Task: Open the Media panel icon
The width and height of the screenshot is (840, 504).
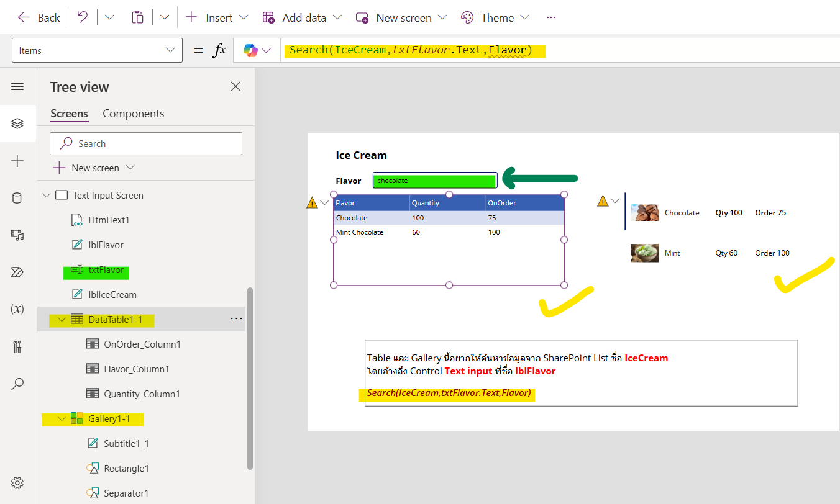Action: [17, 235]
